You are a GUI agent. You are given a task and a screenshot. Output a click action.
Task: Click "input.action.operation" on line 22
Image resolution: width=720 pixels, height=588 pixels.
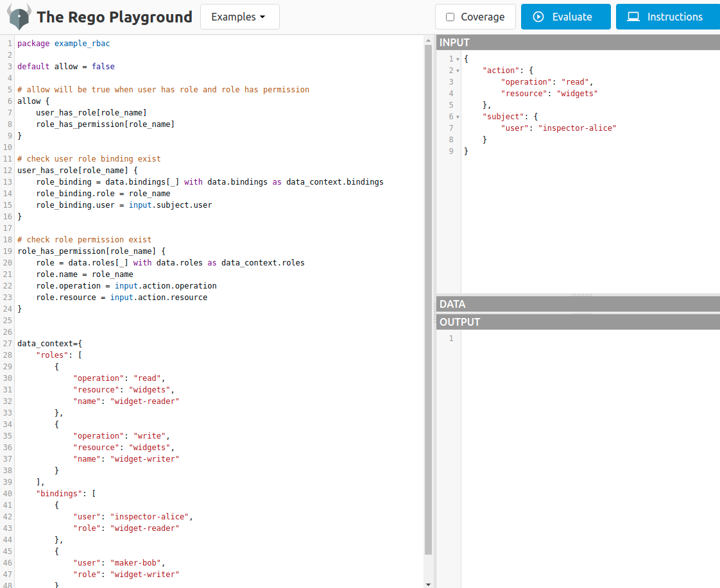pos(166,286)
